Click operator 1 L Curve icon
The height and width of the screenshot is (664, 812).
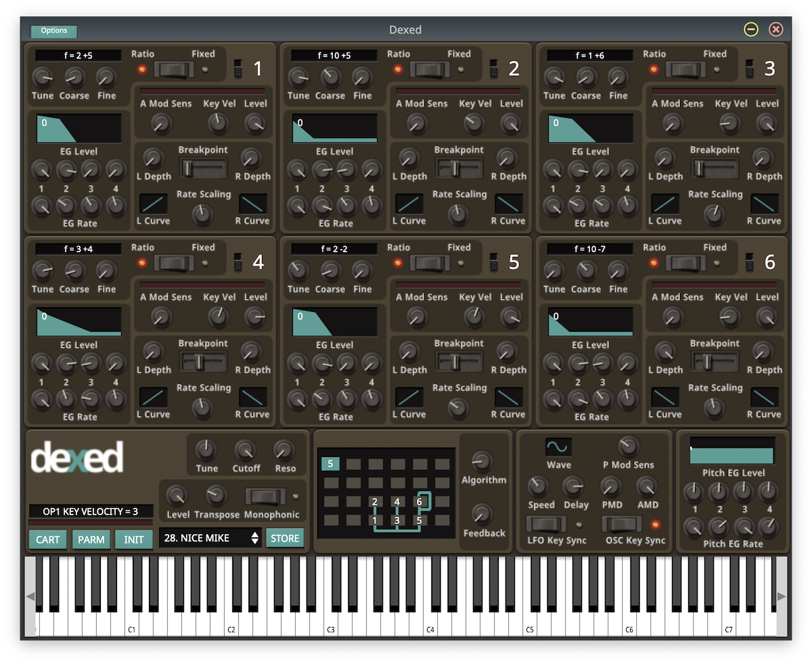pyautogui.click(x=154, y=204)
